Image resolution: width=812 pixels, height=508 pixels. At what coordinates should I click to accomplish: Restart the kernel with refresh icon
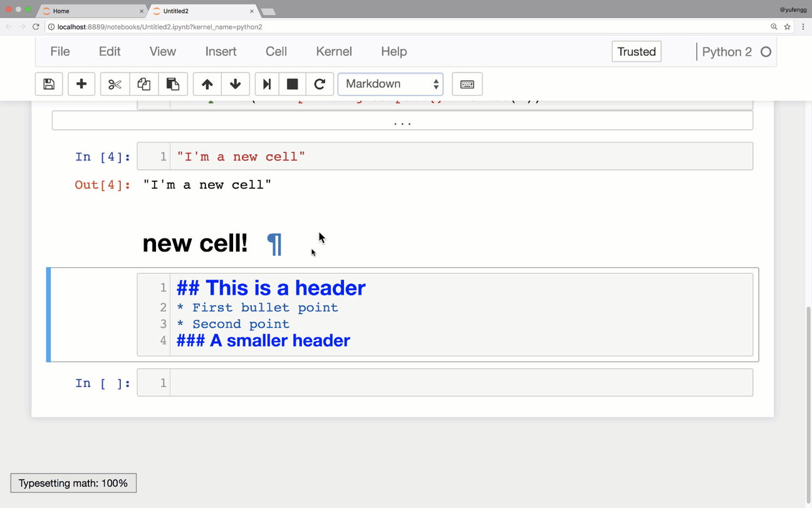click(x=320, y=83)
